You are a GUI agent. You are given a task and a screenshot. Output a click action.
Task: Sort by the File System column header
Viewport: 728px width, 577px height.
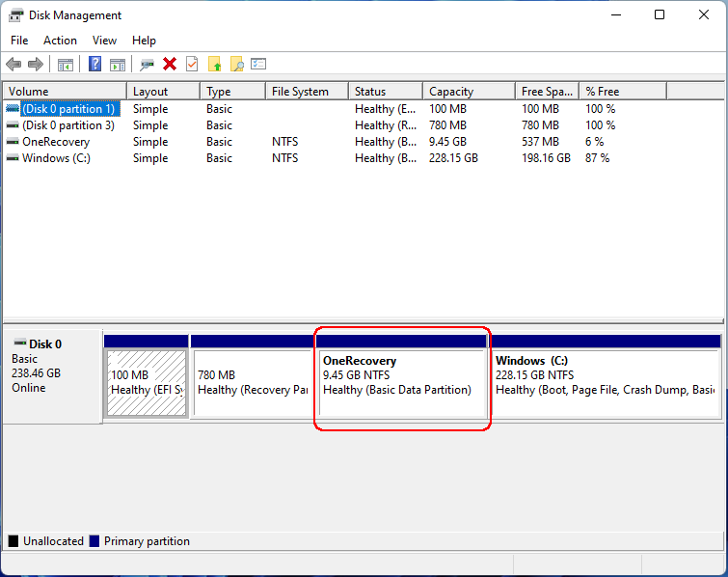(x=308, y=91)
